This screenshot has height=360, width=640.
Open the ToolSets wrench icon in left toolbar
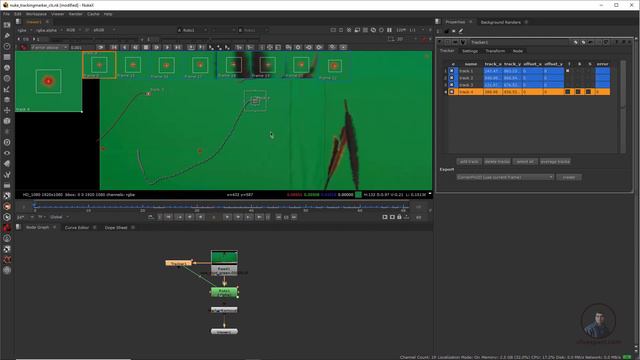7,174
